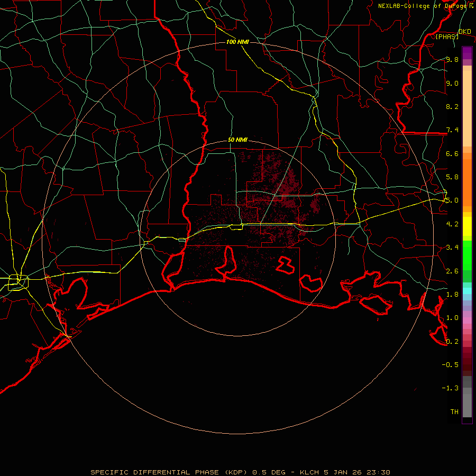Click the bright green color bar segment
The height and width of the screenshot is (476, 476).
[x=467, y=255]
